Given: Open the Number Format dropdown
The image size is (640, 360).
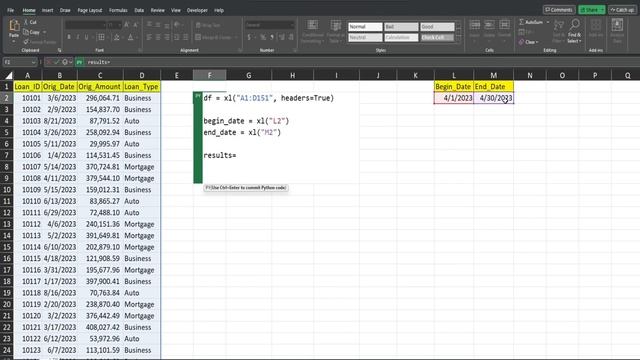Looking at the screenshot, I should click(292, 25).
